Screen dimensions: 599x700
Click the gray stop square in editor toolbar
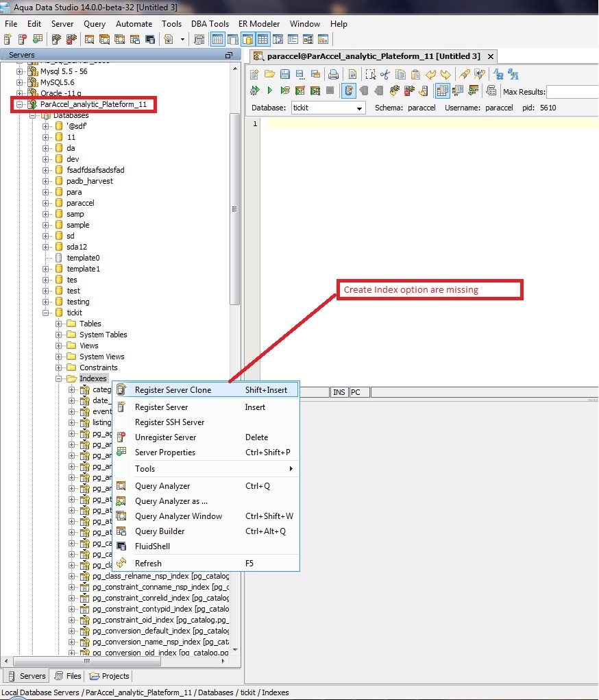(330, 90)
